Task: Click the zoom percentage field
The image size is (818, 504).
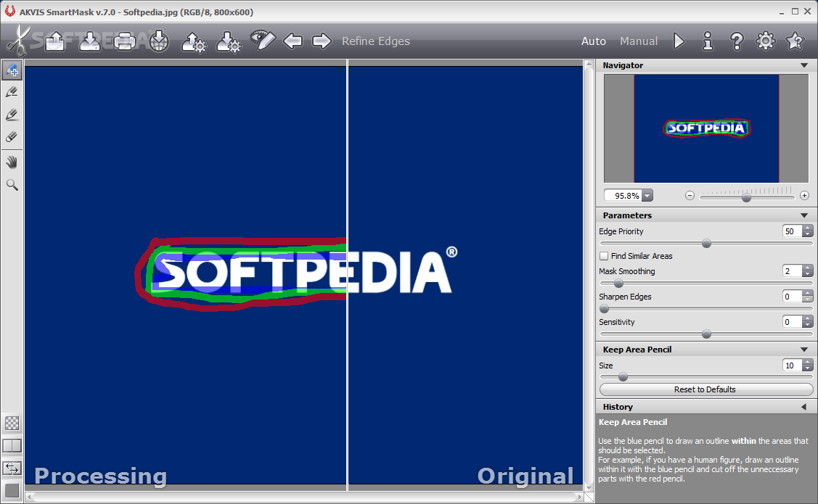Action: pyautogui.click(x=623, y=196)
